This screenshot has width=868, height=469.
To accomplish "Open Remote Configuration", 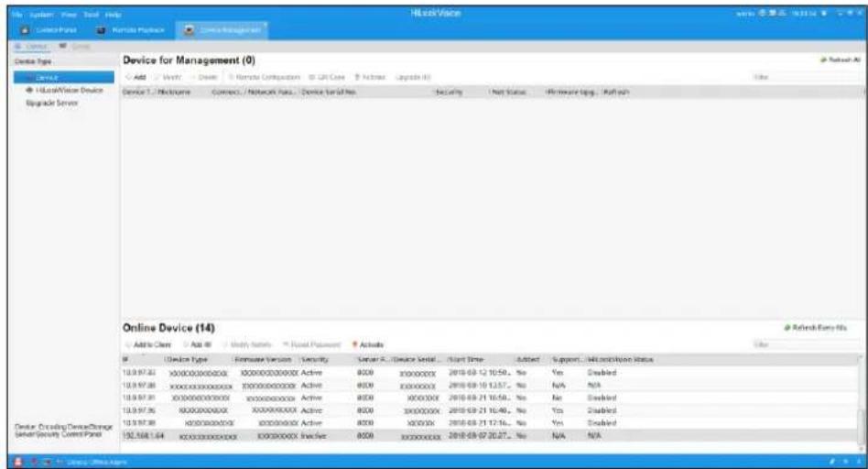I will 264,77.
